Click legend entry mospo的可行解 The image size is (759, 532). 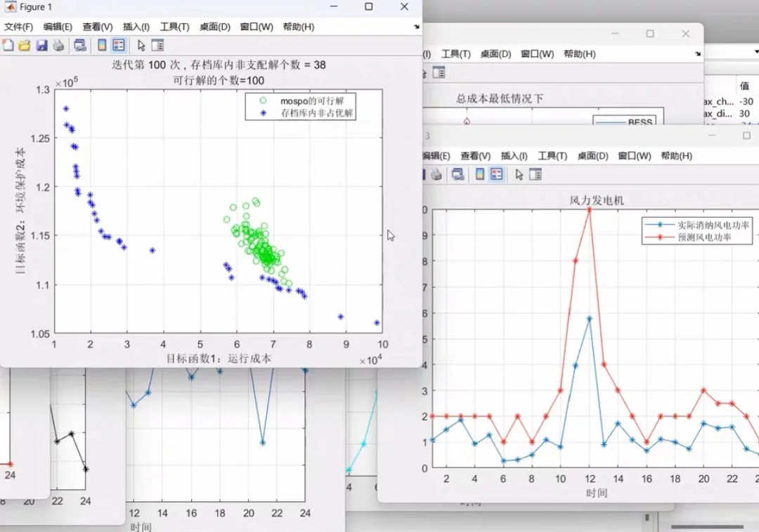[312, 100]
